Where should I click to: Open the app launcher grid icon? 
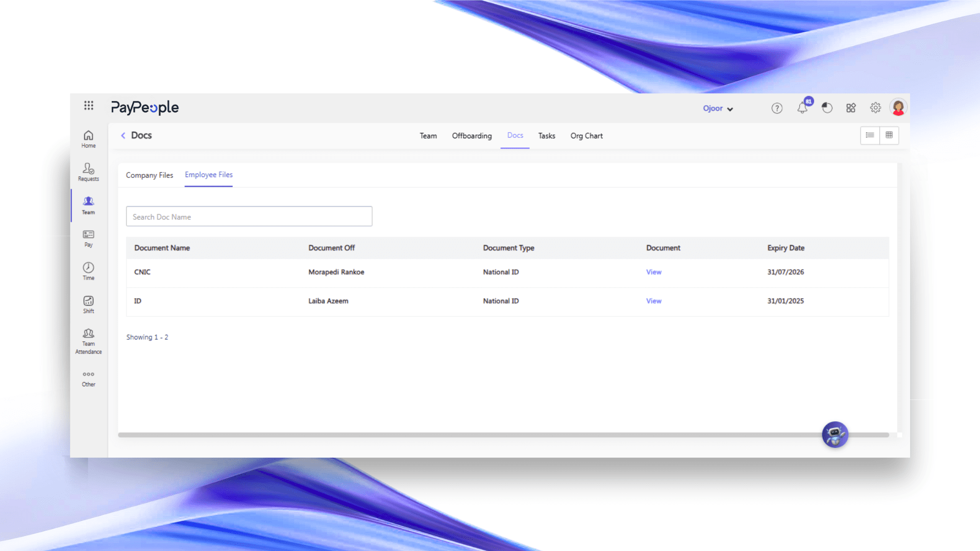89,106
